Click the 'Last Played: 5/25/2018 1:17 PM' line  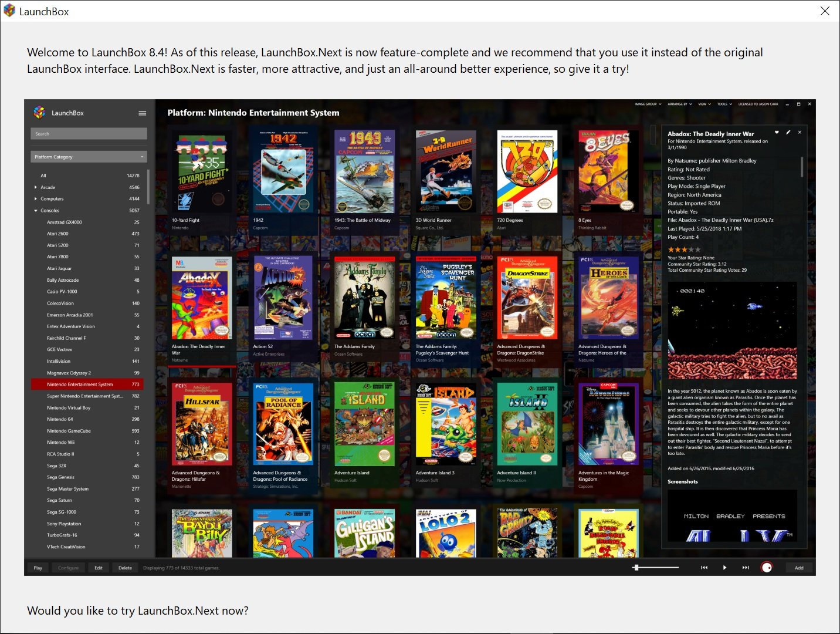click(x=704, y=228)
